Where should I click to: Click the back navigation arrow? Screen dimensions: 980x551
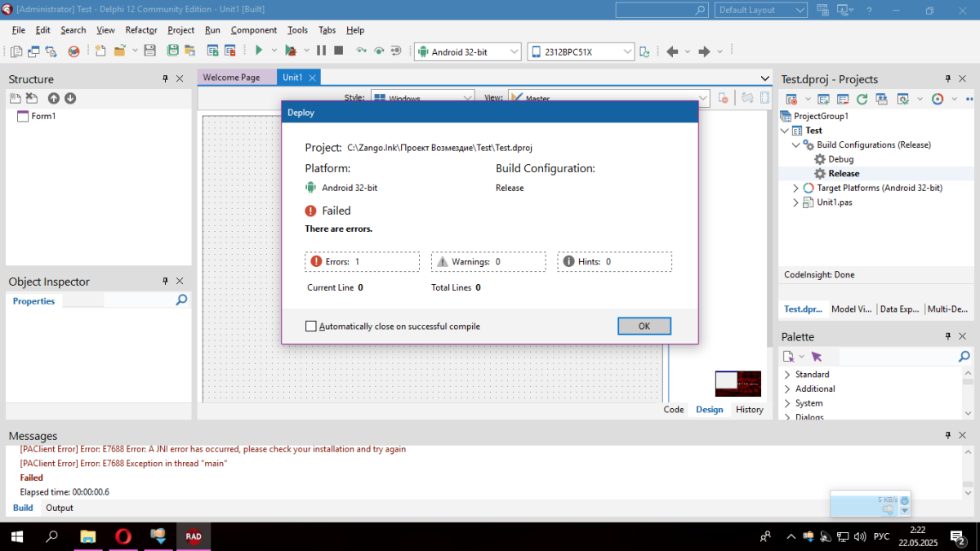(672, 51)
